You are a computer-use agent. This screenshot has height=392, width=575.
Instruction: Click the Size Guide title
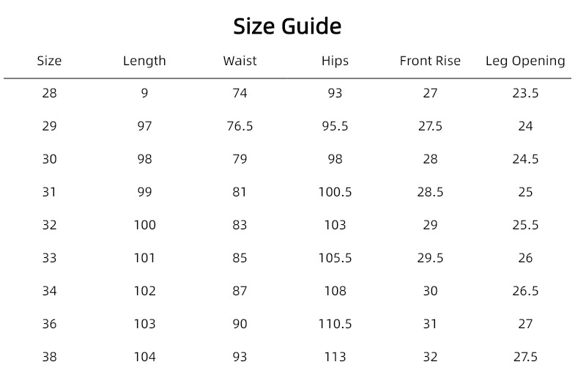pos(287,26)
